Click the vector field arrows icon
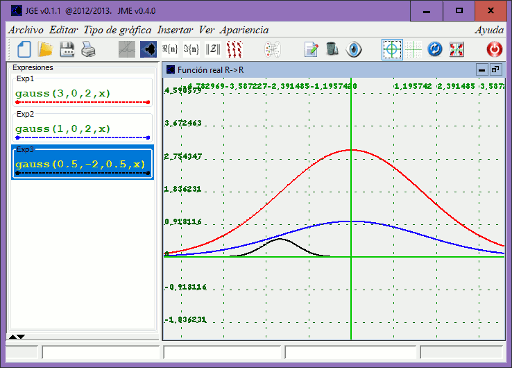Image resolution: width=512 pixels, height=368 pixels. click(x=234, y=50)
